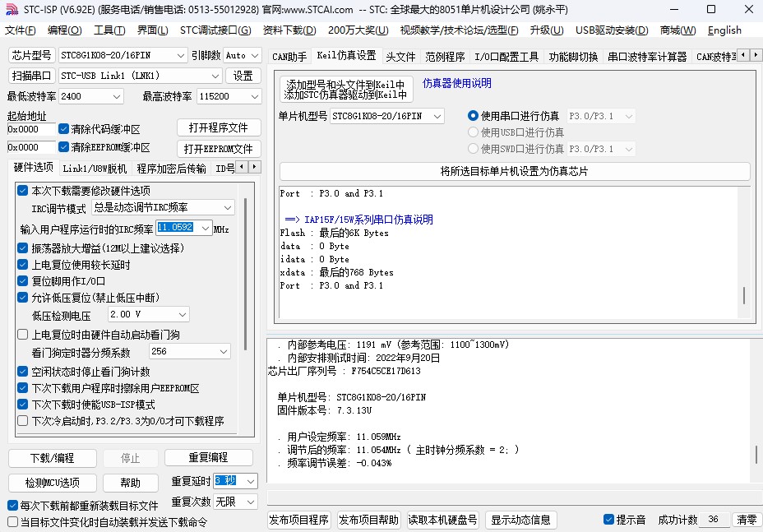This screenshot has height=532, width=763.
Task: Switch to CAN助手 tab
Action: pyautogui.click(x=289, y=57)
